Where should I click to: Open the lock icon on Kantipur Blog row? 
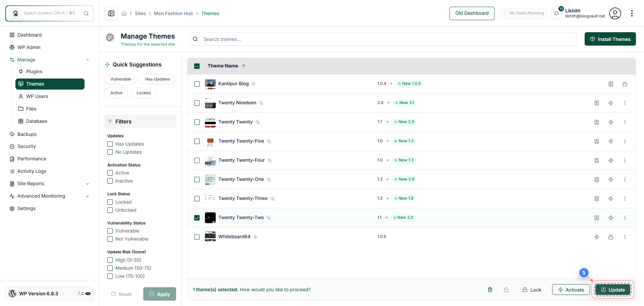625,84
